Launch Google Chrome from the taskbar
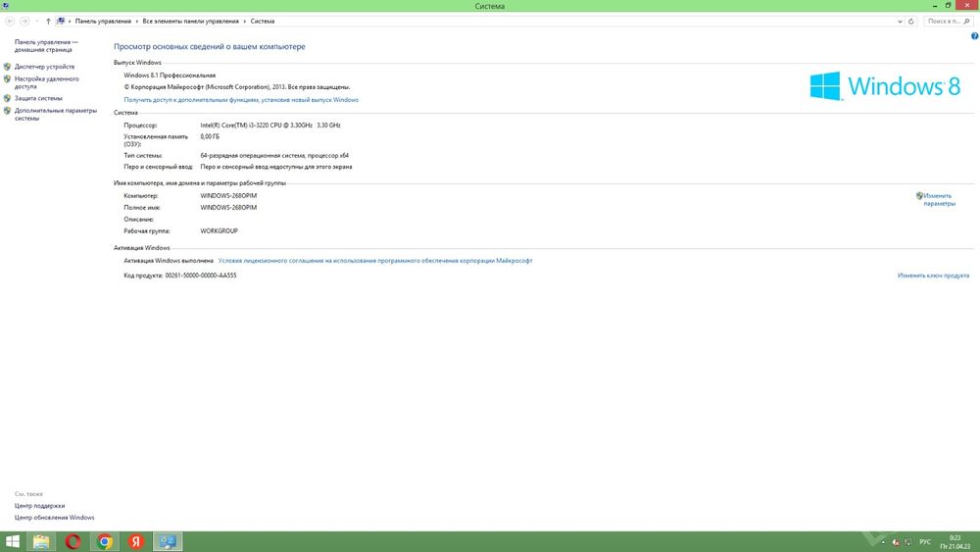The width and height of the screenshot is (980, 552). coord(105,541)
